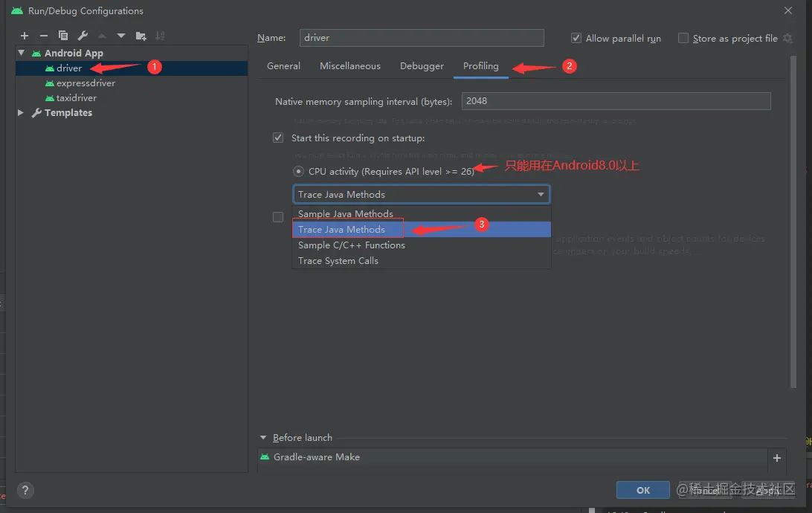Open edit templates wrench icon
The height and width of the screenshot is (513, 812).
click(x=83, y=36)
